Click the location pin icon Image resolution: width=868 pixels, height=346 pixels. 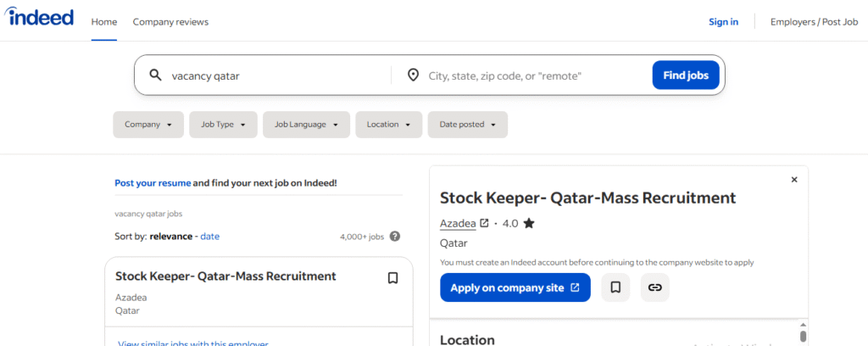point(413,75)
